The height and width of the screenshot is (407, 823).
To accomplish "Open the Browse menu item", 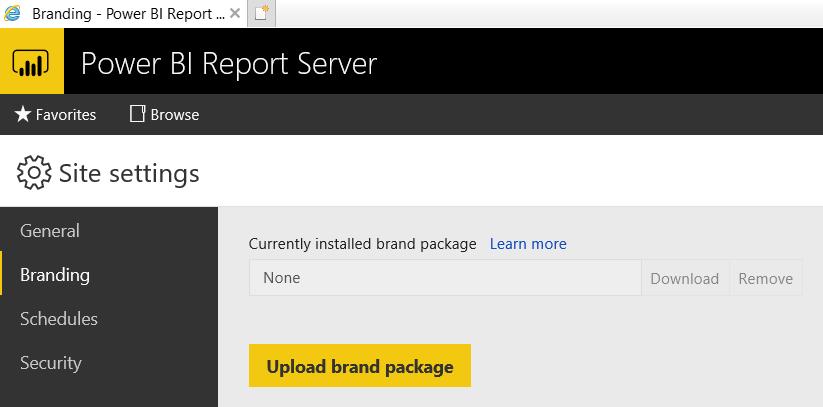I will pyautogui.click(x=165, y=114).
